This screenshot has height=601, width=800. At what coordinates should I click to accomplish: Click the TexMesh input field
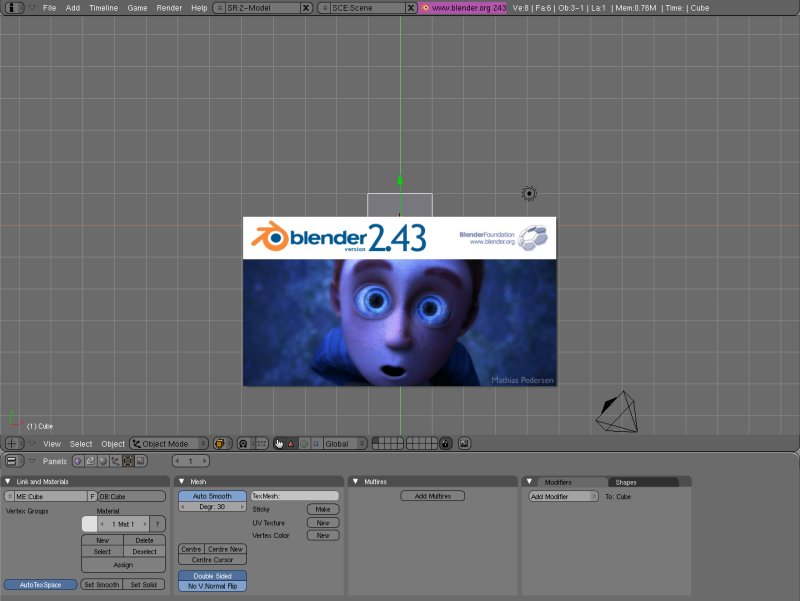point(295,496)
